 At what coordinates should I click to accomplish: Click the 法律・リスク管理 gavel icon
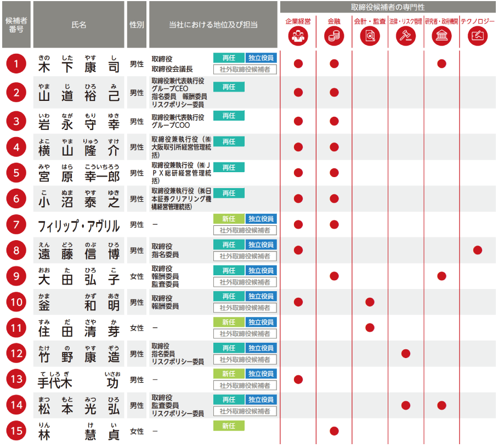406,36
